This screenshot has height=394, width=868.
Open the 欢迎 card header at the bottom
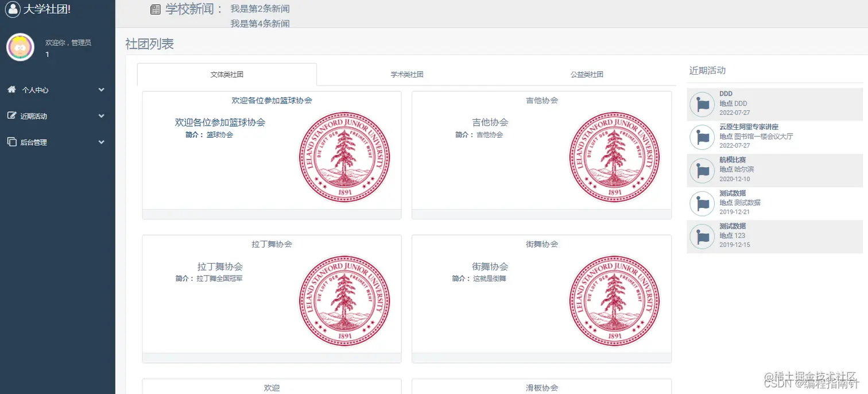pos(272,388)
